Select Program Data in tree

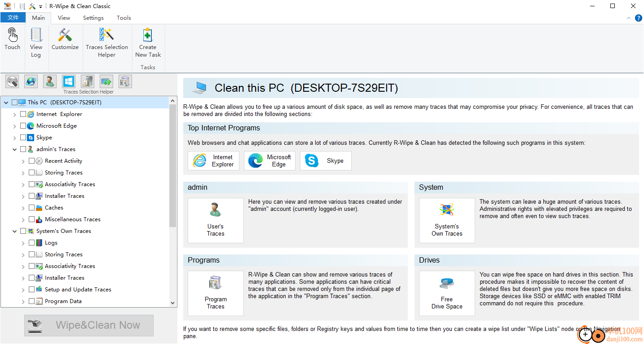(63, 301)
